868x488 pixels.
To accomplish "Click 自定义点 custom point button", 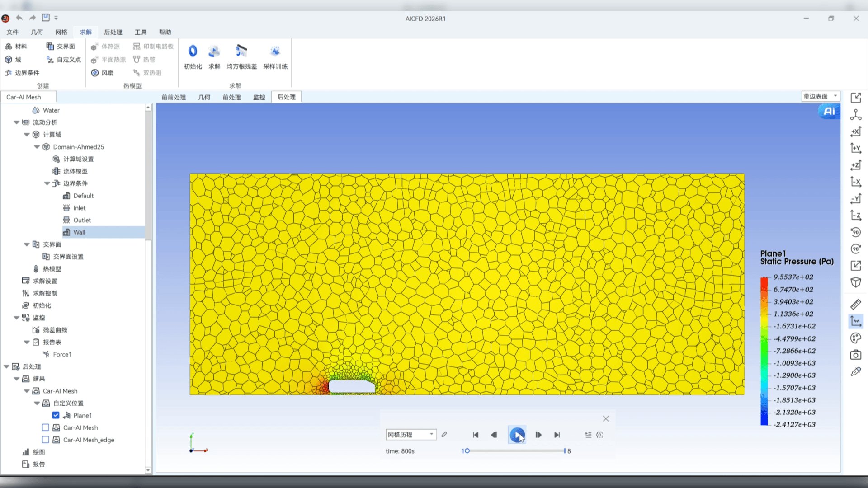I will [64, 60].
